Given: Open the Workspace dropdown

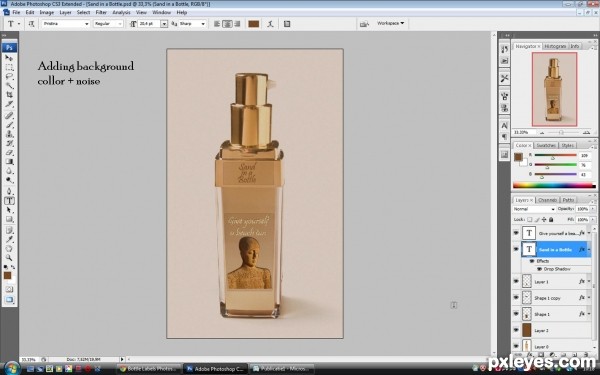Looking at the screenshot, I should (x=390, y=23).
